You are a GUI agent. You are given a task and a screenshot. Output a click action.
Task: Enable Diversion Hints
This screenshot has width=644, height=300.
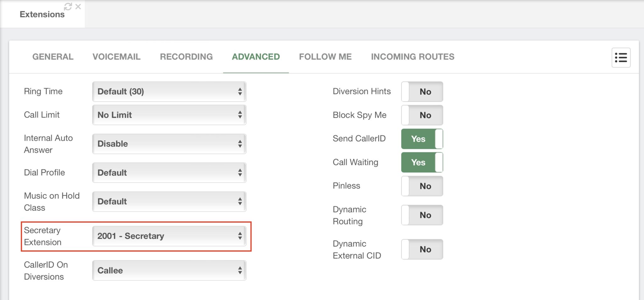(422, 92)
